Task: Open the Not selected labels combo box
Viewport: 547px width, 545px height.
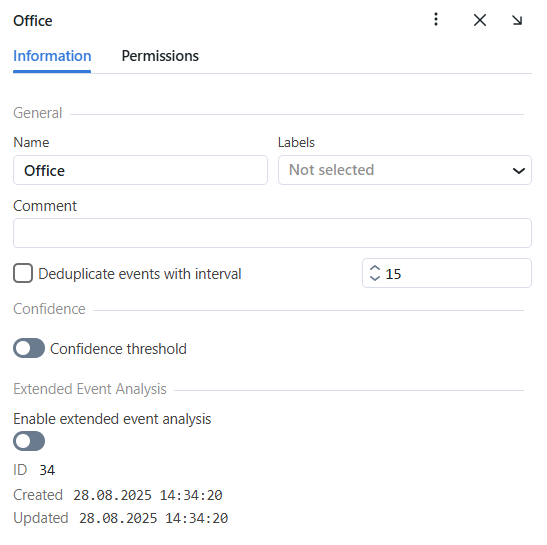Action: click(405, 170)
